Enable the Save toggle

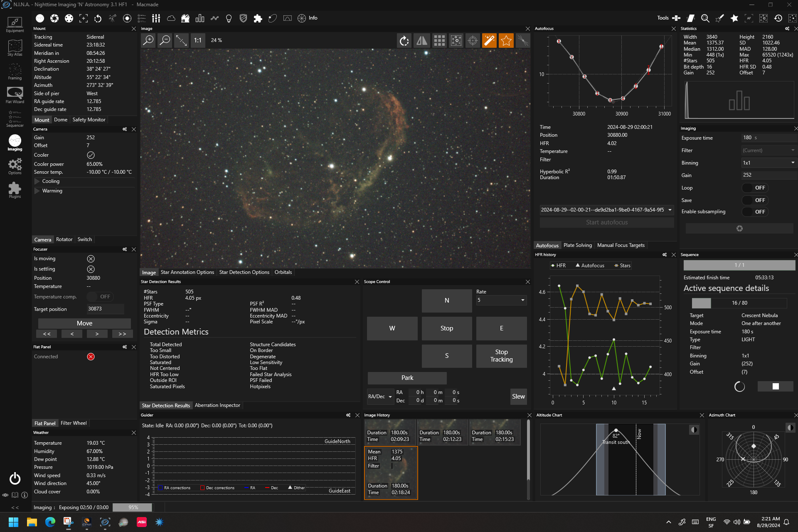pos(755,200)
